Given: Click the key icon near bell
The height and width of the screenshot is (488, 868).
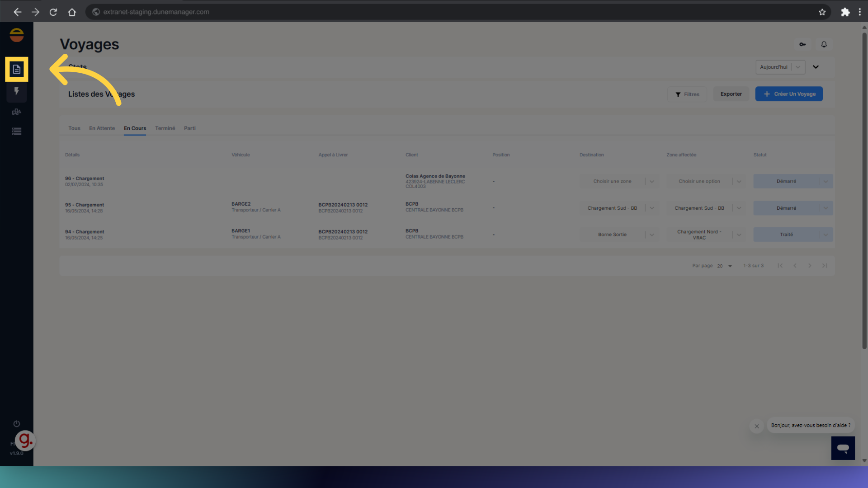Looking at the screenshot, I should [802, 44].
